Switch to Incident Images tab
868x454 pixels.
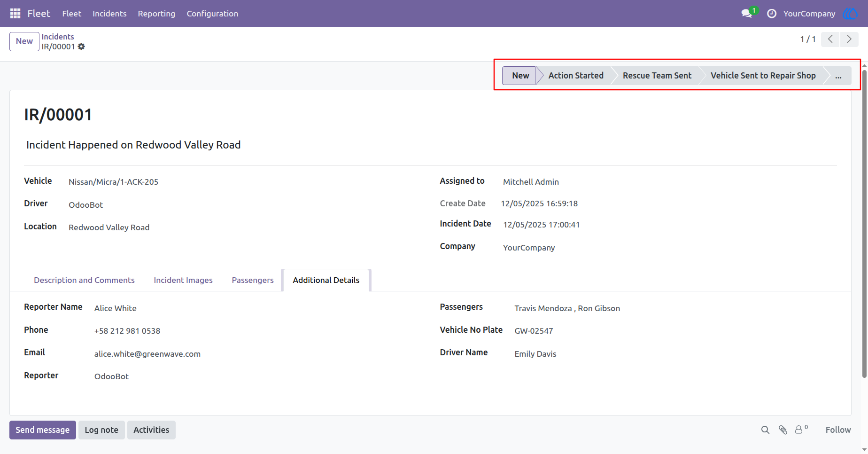point(183,280)
